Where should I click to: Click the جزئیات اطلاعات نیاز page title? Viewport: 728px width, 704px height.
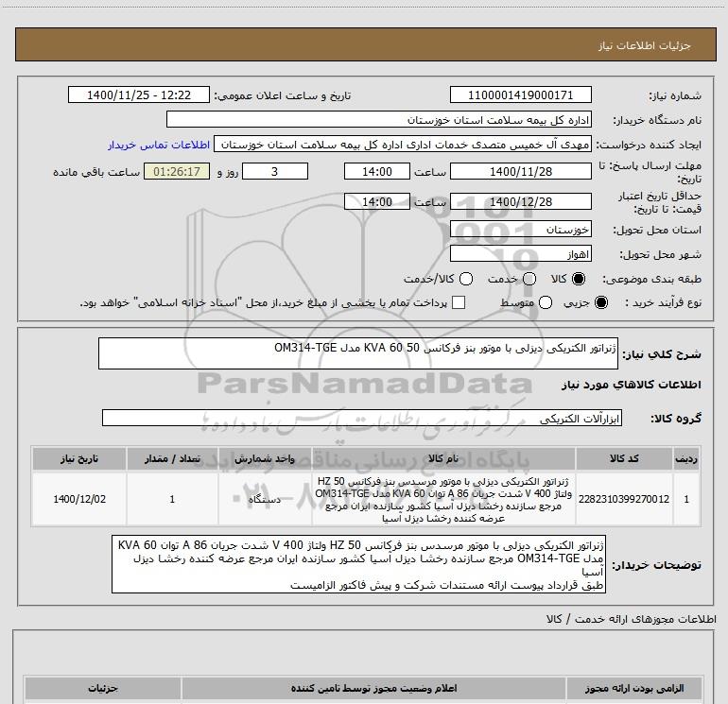click(644, 45)
